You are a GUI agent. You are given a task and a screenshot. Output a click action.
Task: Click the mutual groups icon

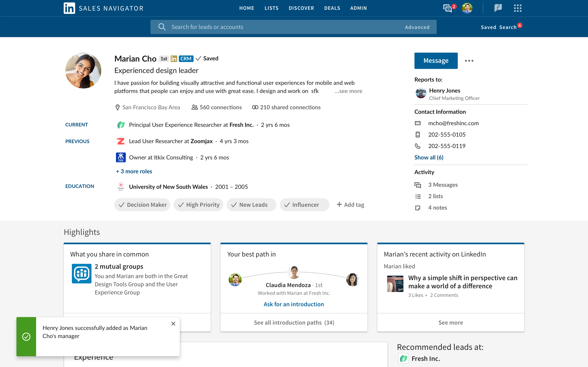click(82, 273)
